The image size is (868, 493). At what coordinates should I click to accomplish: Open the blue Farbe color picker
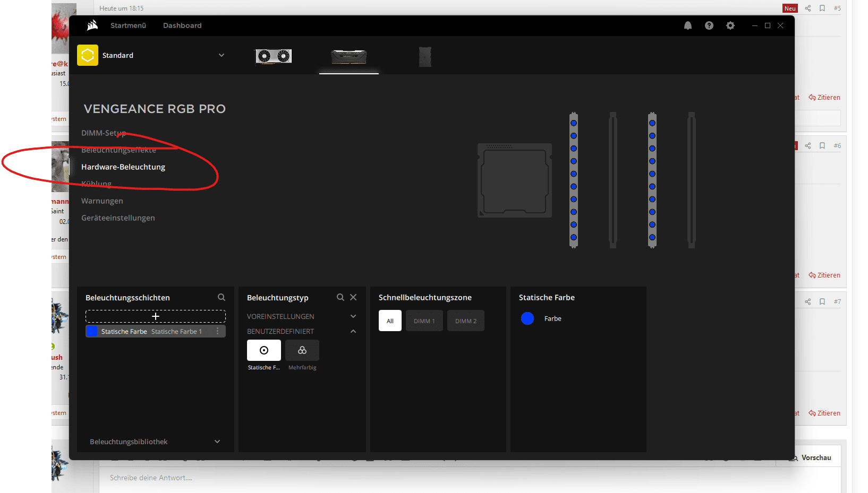point(527,318)
